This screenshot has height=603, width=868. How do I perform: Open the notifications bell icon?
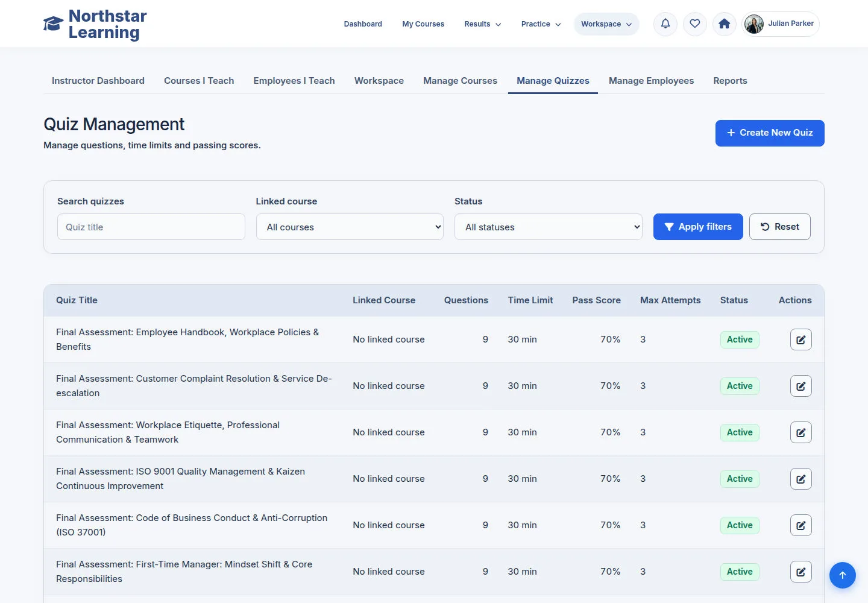pyautogui.click(x=665, y=24)
